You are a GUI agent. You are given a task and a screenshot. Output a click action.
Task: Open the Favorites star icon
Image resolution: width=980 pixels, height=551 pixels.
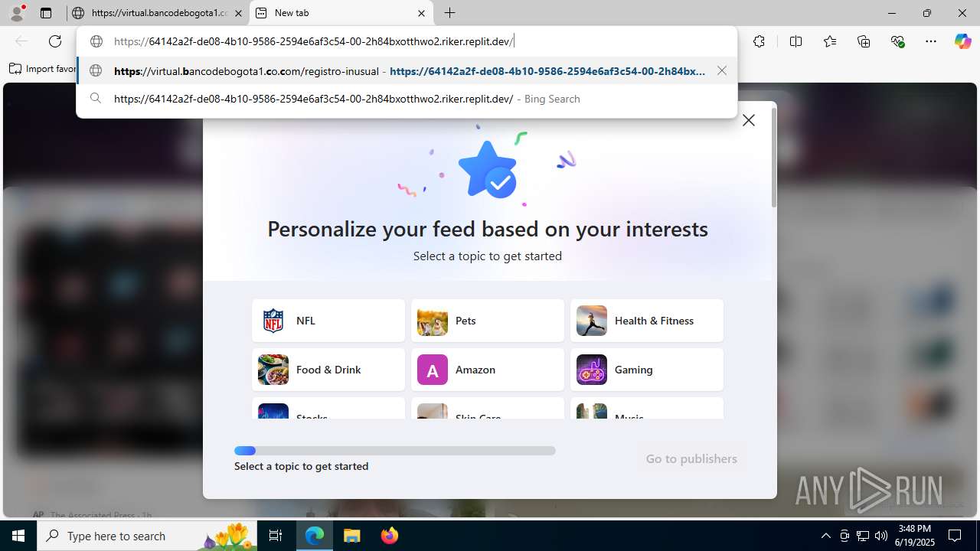[830, 41]
